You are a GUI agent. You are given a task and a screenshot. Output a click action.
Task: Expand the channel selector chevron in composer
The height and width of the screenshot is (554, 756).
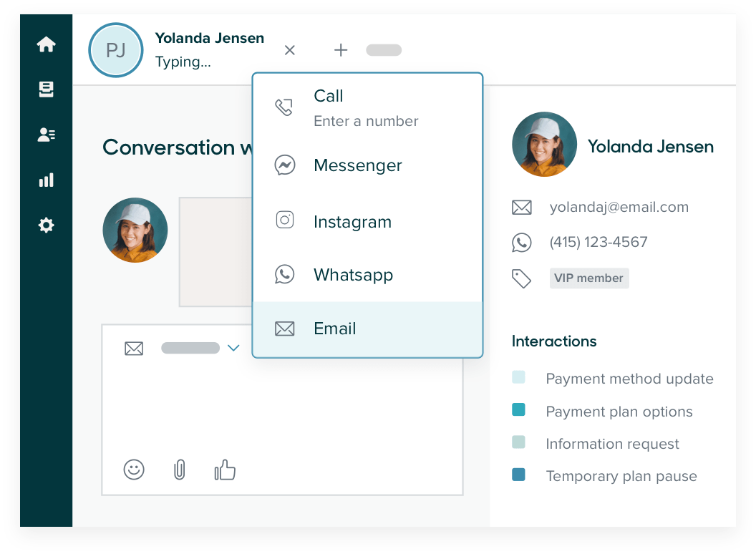[233, 348]
